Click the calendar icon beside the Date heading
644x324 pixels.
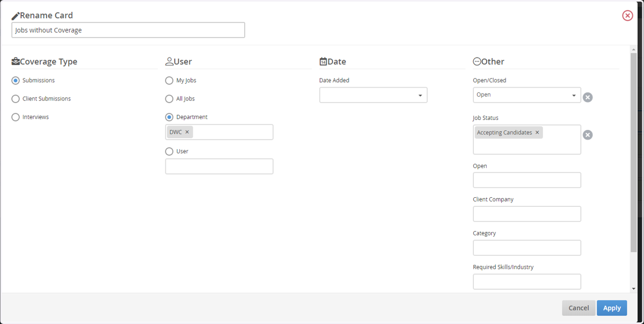tap(323, 62)
